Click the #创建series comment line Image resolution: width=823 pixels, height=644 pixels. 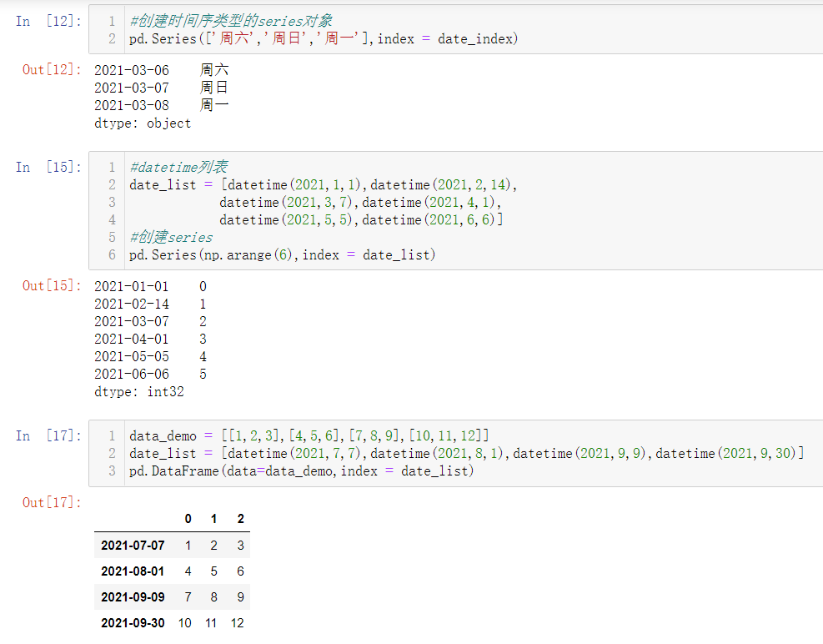tap(171, 238)
